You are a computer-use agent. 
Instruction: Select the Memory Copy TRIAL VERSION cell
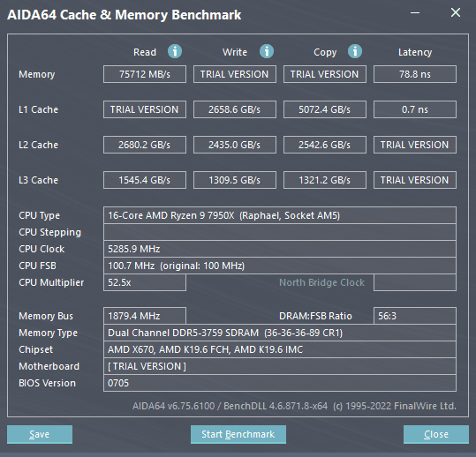tap(325, 74)
